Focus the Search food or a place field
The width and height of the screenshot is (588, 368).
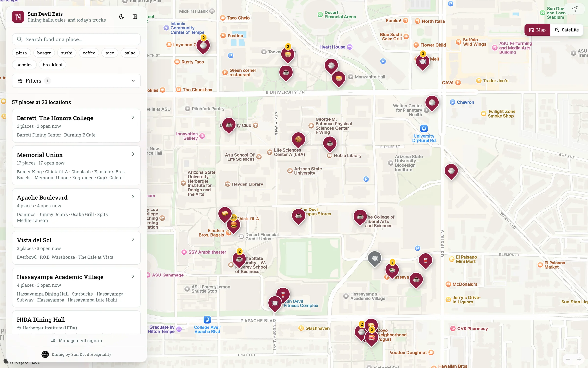coord(76,39)
